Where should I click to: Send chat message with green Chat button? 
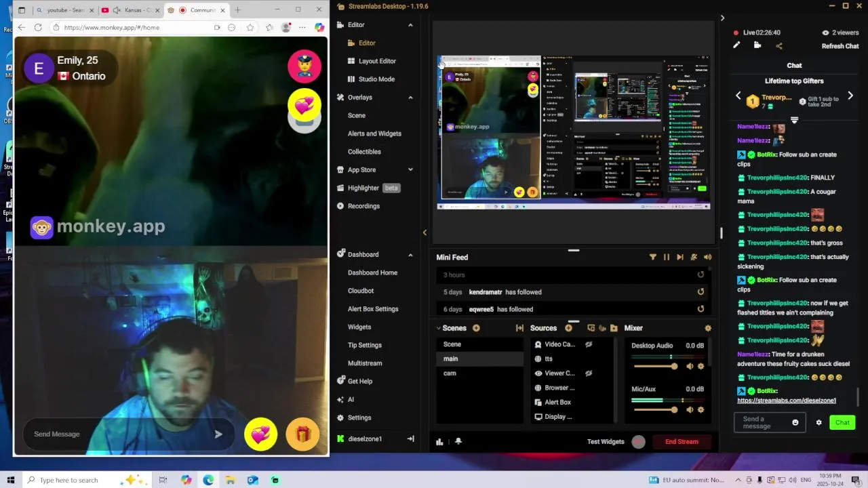(842, 422)
